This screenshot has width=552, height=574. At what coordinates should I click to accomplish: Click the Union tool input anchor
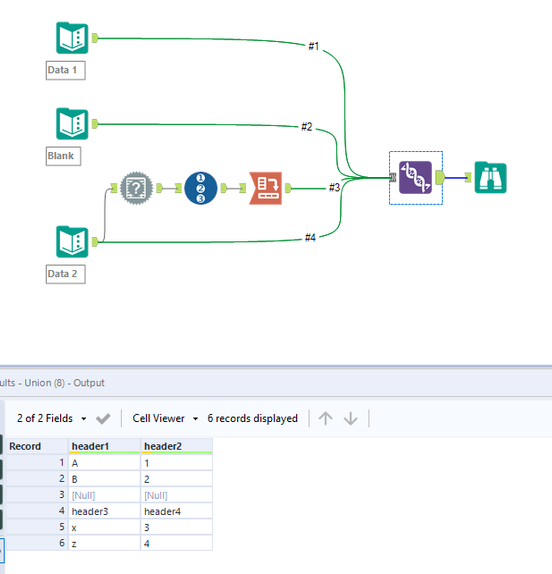pos(393,178)
